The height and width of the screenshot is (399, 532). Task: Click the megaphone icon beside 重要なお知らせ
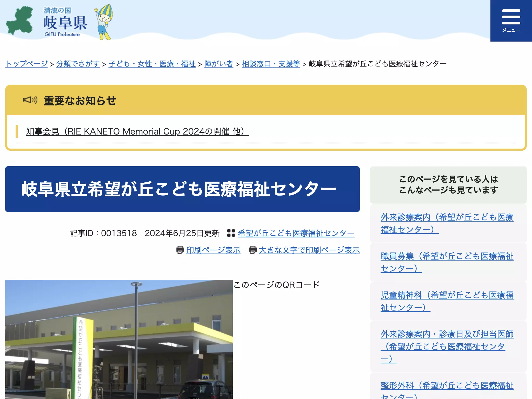[30, 100]
